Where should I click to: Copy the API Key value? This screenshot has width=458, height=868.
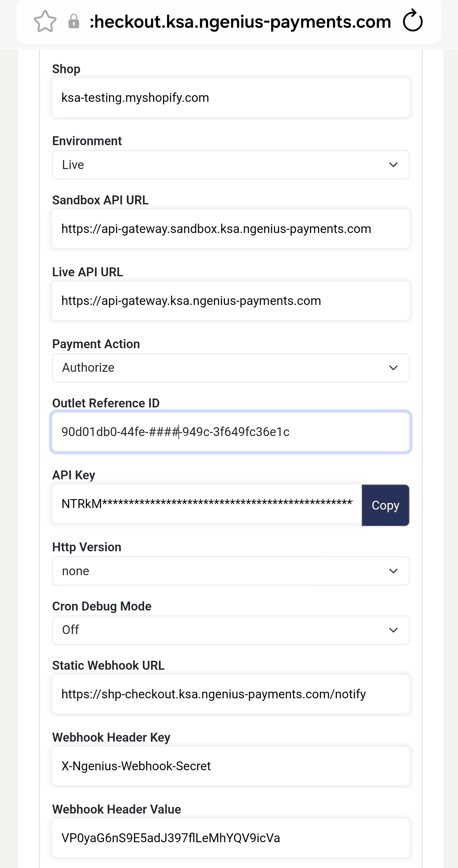[385, 505]
